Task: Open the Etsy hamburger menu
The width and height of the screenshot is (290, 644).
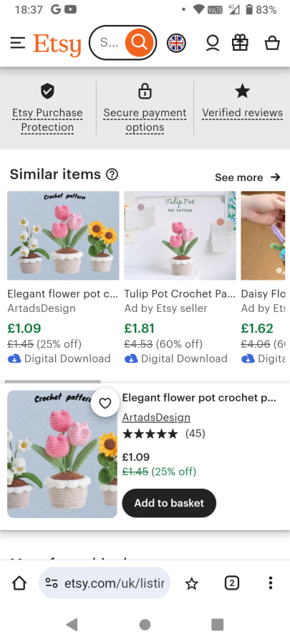Action: (18, 43)
